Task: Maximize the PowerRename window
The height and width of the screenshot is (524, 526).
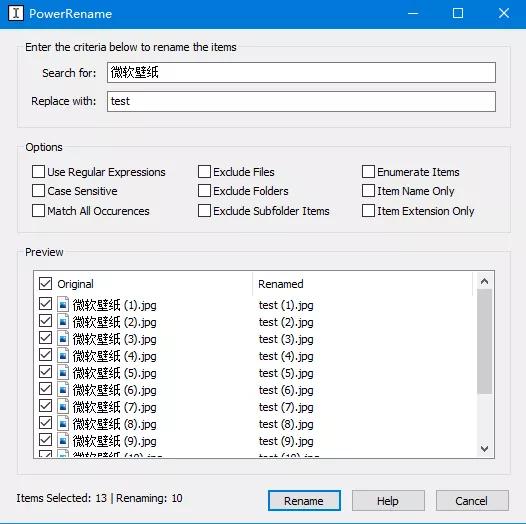Action: click(x=458, y=13)
